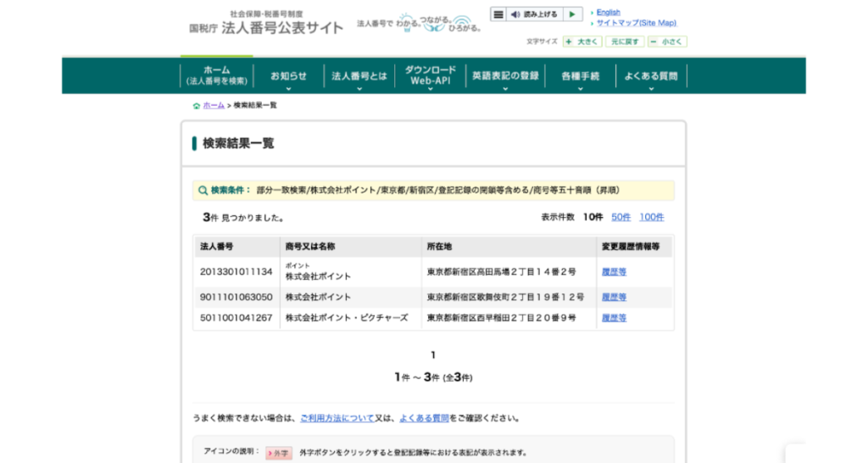Expand the お知らせ navigation menu
The image size is (868, 463).
[288, 76]
